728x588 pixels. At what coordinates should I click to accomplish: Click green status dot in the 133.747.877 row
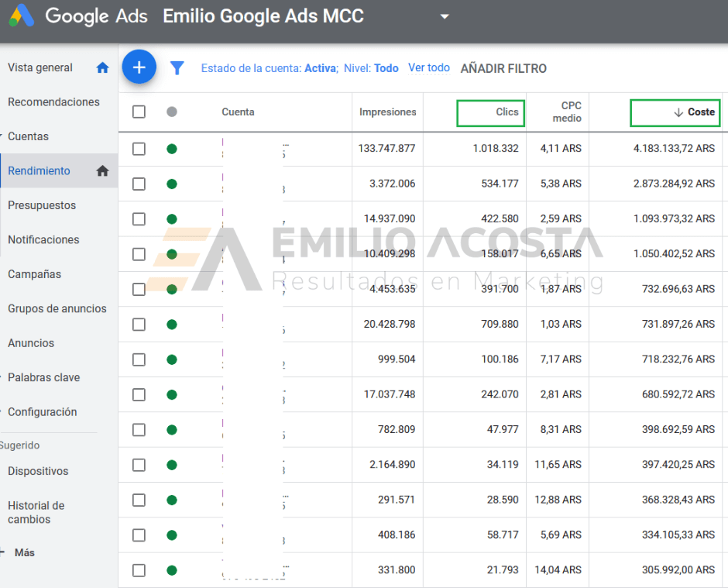coord(172,149)
